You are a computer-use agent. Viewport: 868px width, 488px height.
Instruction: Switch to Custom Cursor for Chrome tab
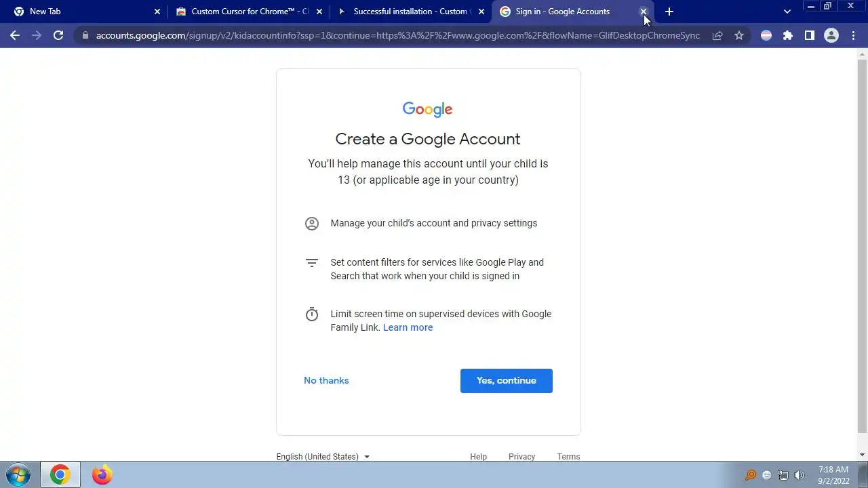pyautogui.click(x=250, y=12)
